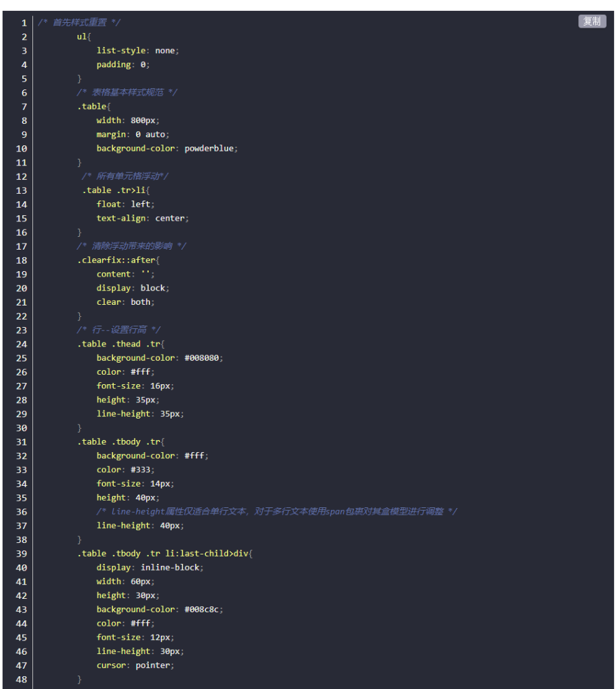Click the 'cursor: pointer' declaration

pyautogui.click(x=135, y=665)
